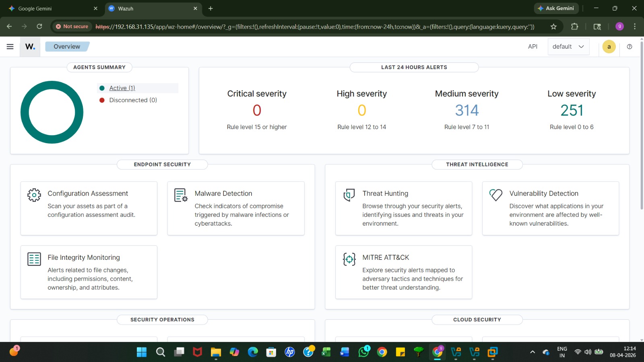Viewport: 644px width, 362px height.
Task: Open the Vulnerability Detection title
Action: tap(544, 193)
